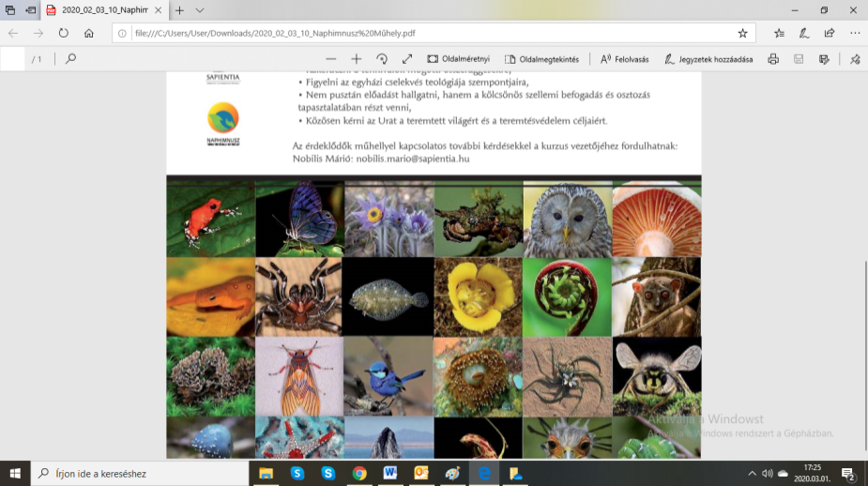Click the browser forward arrow
The height and width of the screenshot is (486, 868).
38,33
